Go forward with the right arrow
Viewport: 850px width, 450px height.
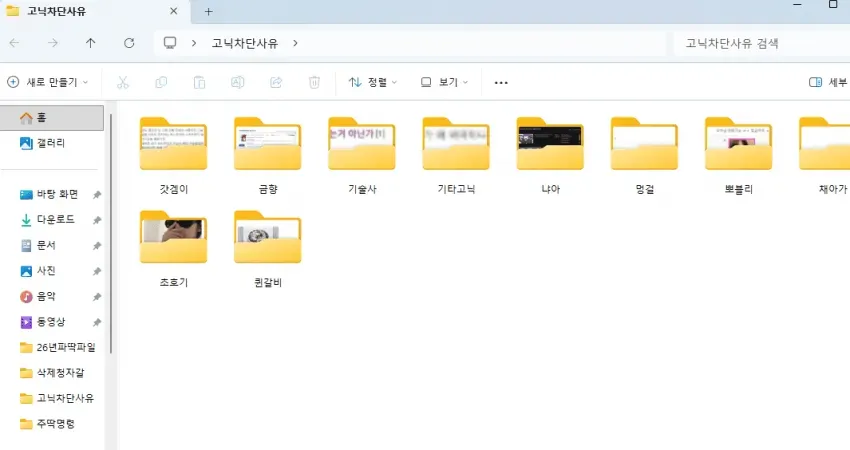tap(53, 43)
